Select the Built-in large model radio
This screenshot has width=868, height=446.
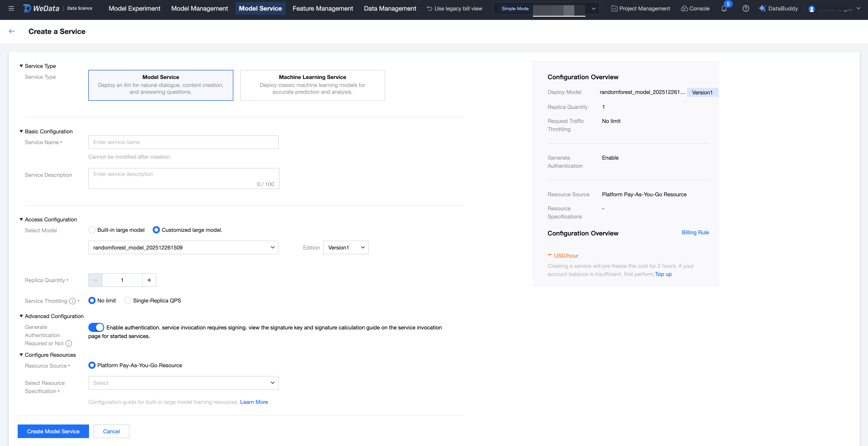click(x=92, y=230)
